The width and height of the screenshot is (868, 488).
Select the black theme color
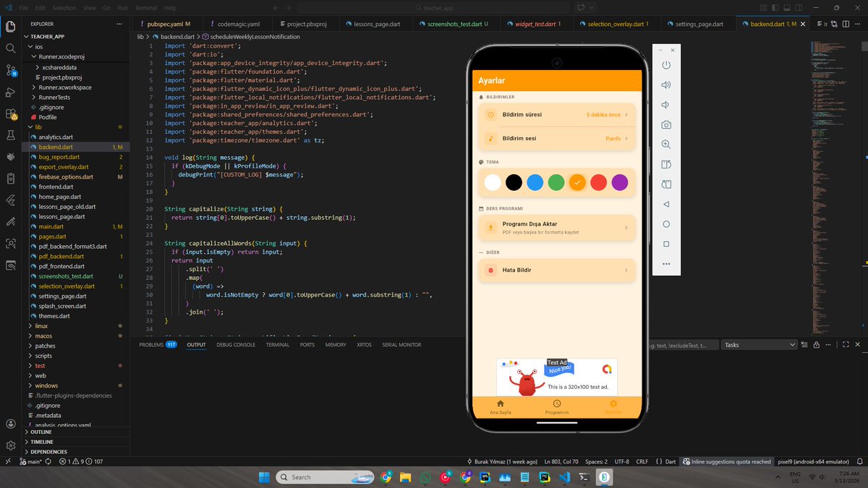coord(514,183)
